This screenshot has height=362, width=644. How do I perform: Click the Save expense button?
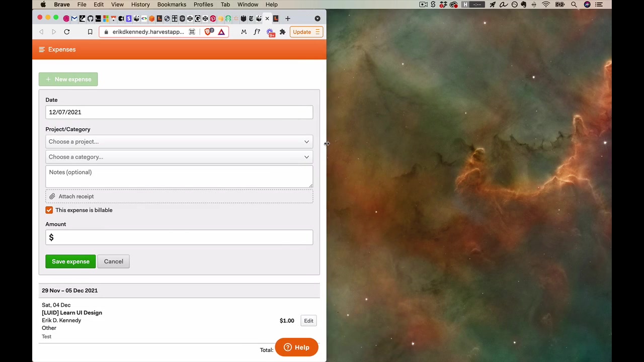coord(70,261)
